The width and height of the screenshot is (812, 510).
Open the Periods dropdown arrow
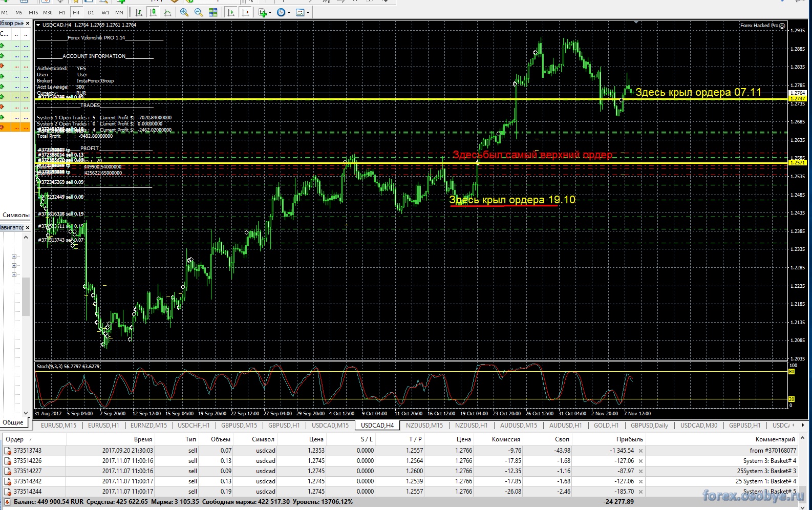tap(289, 13)
